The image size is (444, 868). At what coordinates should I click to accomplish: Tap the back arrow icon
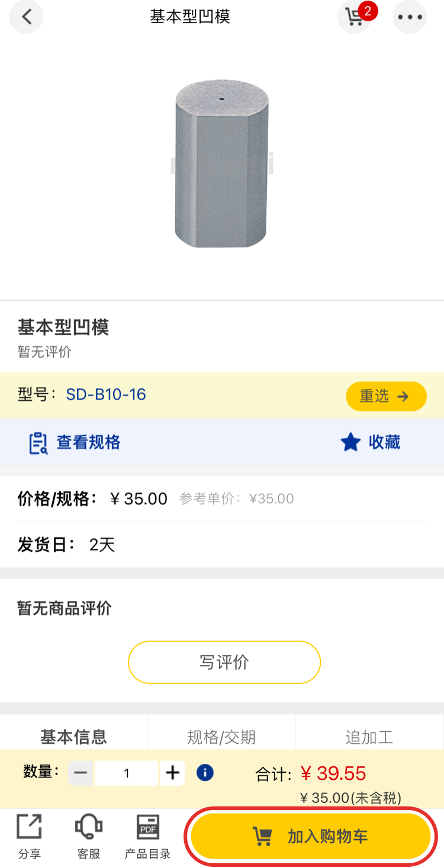27,17
